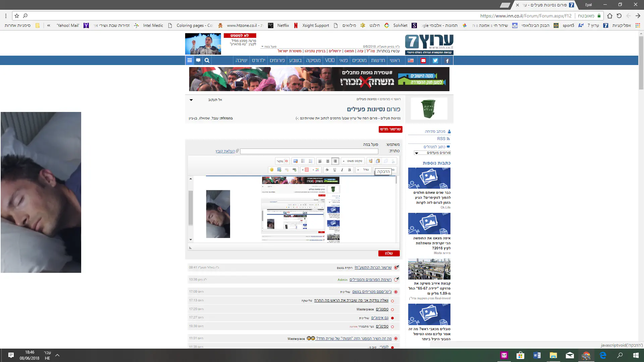Click the העלאת קובץ upload file link
This screenshot has width=644, height=362.
coord(225,151)
